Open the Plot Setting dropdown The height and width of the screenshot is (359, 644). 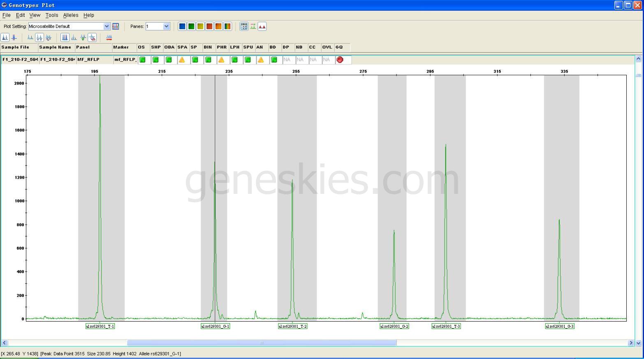(x=107, y=26)
